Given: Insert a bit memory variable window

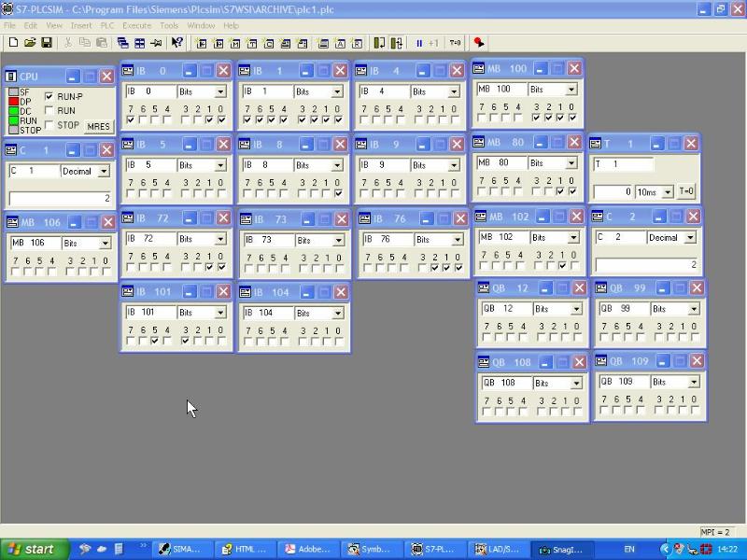Looking at the screenshot, I should (x=235, y=44).
